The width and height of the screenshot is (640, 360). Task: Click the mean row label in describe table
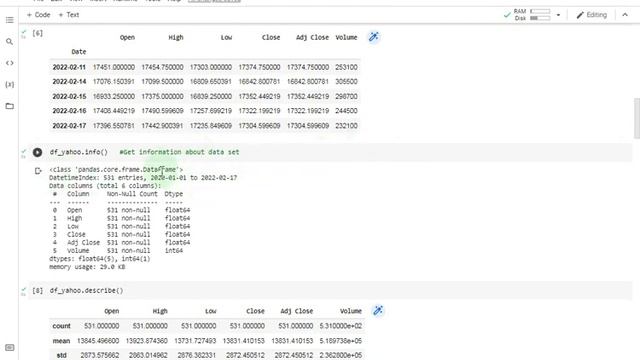click(x=62, y=341)
